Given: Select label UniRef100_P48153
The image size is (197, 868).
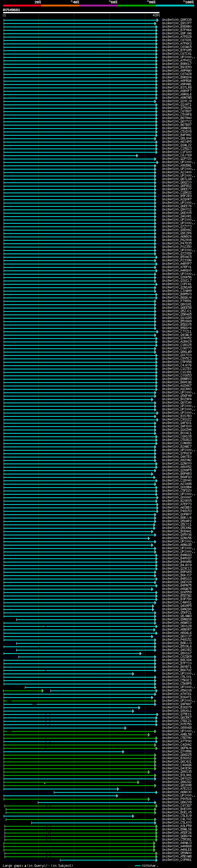Looking at the screenshot, I should point(177,511).
